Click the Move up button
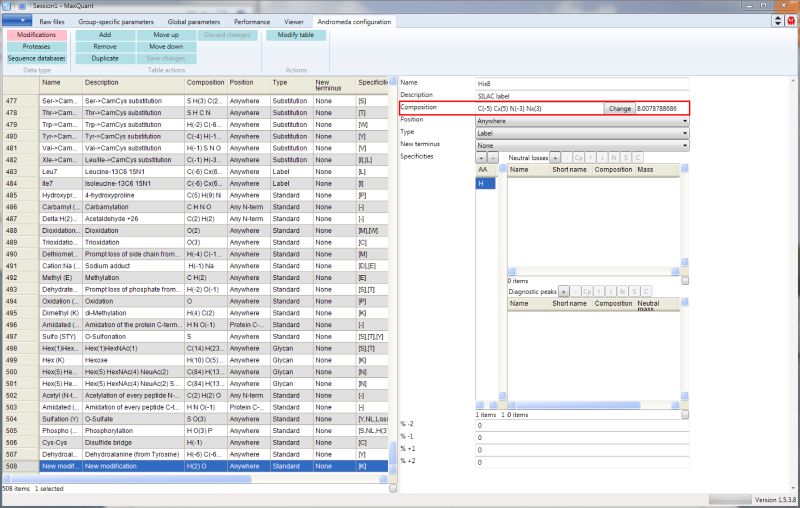Image resolution: width=800 pixels, height=508 pixels. click(166, 35)
